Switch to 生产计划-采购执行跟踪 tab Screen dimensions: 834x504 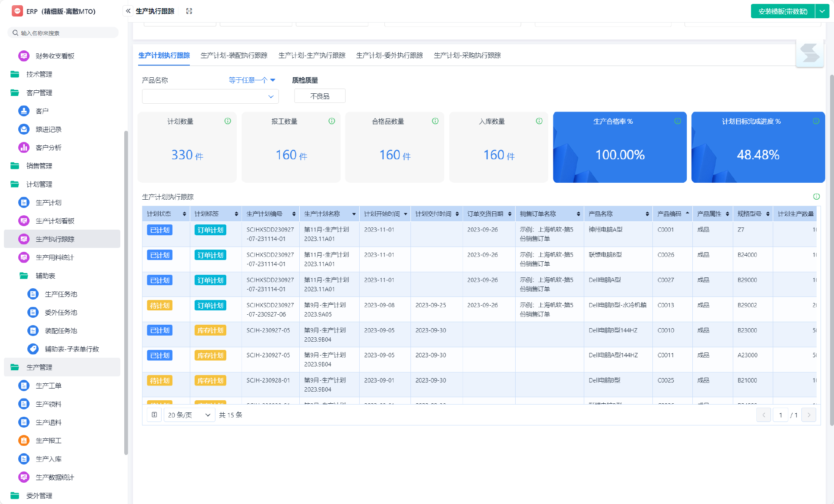click(467, 56)
